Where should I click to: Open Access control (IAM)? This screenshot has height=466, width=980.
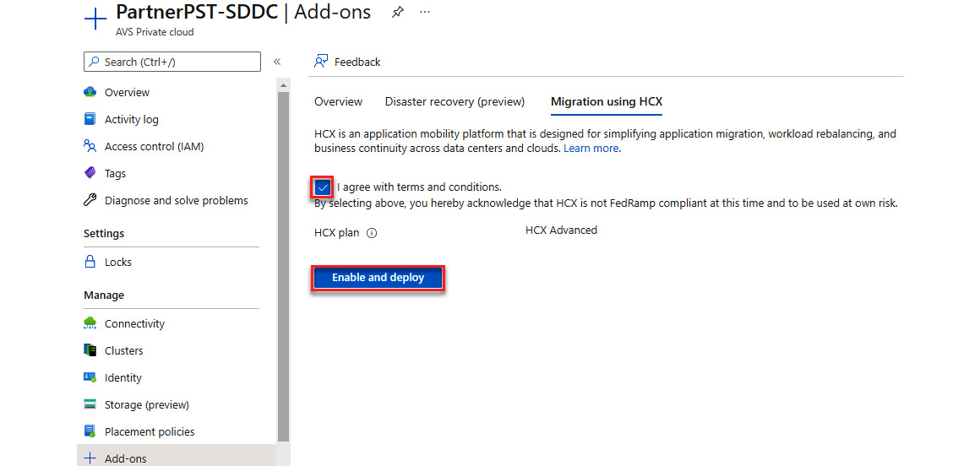155,147
